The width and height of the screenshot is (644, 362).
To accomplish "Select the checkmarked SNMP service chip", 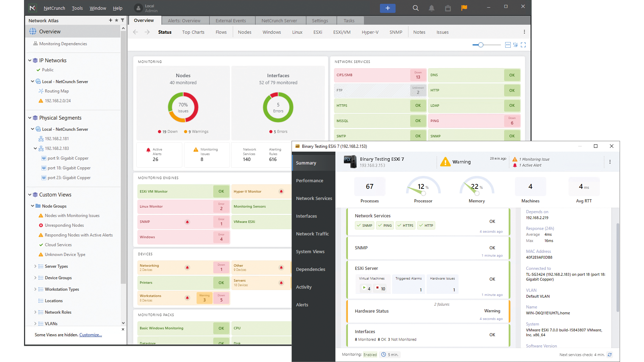I will (364, 225).
